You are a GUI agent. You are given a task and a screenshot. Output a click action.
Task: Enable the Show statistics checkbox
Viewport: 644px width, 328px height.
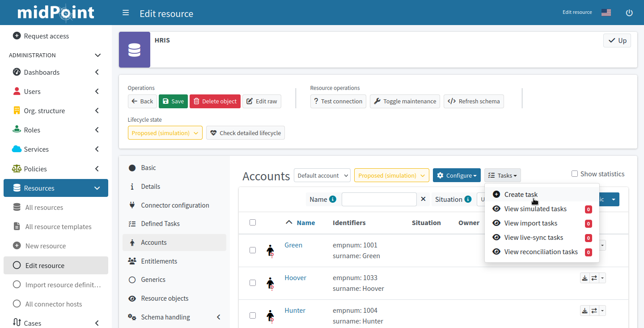574,174
